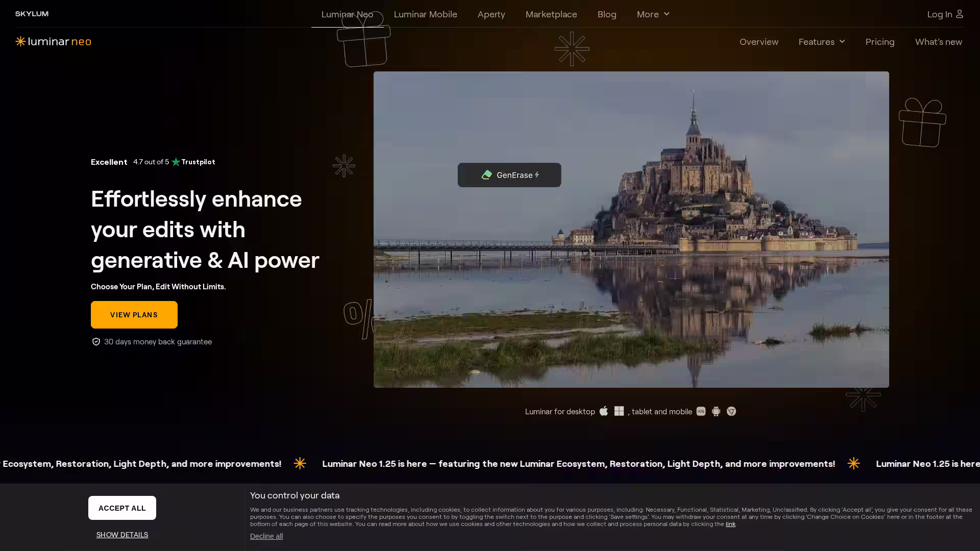The height and width of the screenshot is (551, 980).
Task: Click the Skylum logo
Action: click(32, 14)
